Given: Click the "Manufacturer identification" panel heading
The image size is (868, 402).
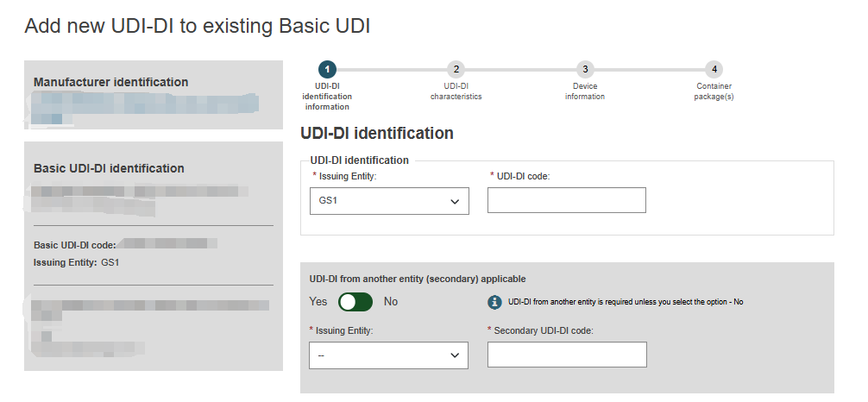Looking at the screenshot, I should [x=110, y=82].
